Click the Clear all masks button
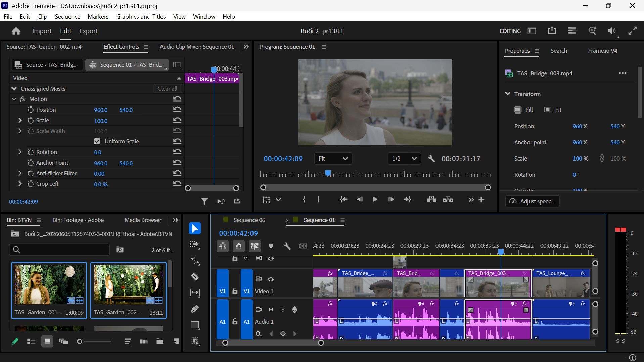 coord(168,89)
